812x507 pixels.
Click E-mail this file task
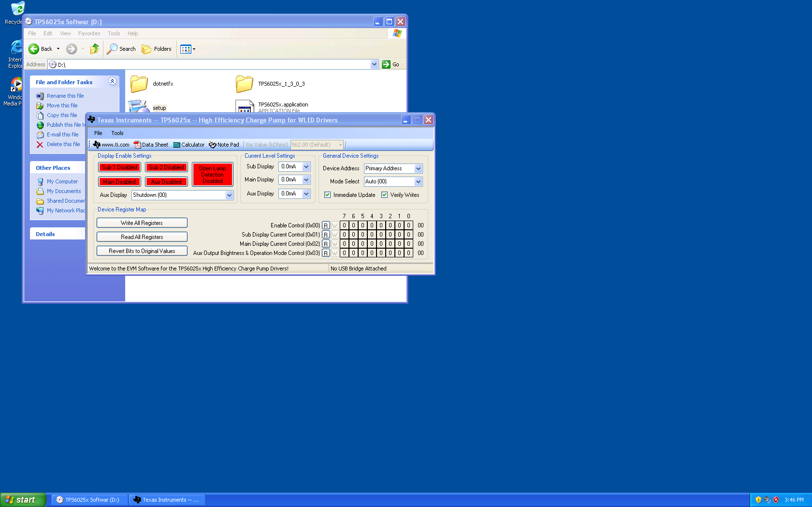[x=58, y=134]
